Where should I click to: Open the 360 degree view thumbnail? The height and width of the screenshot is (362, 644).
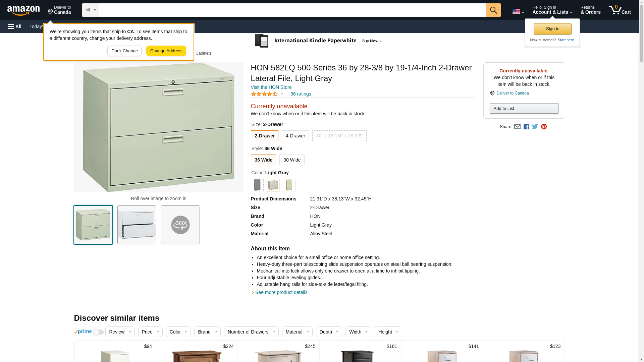(180, 225)
